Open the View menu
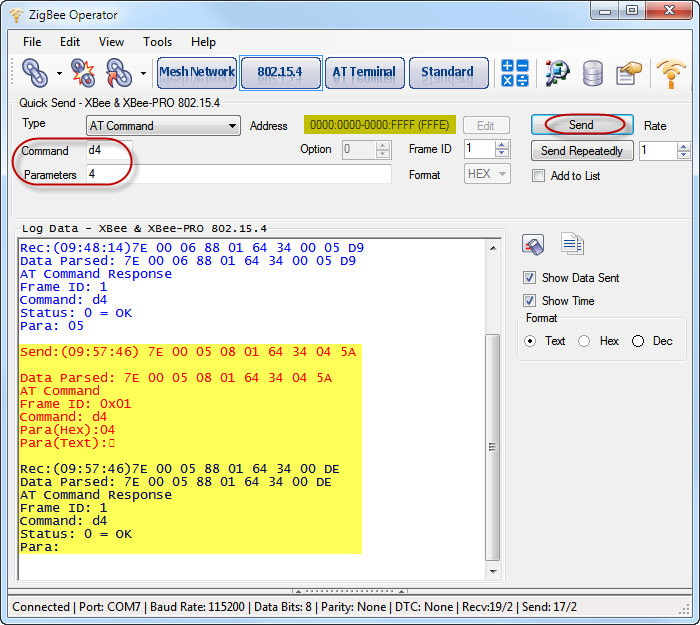Image resolution: width=700 pixels, height=625 pixels. coord(111,42)
